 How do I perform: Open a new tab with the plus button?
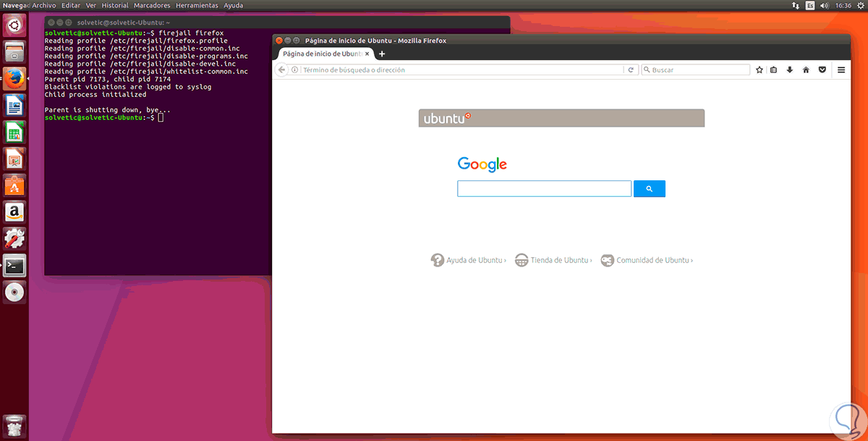(x=382, y=54)
